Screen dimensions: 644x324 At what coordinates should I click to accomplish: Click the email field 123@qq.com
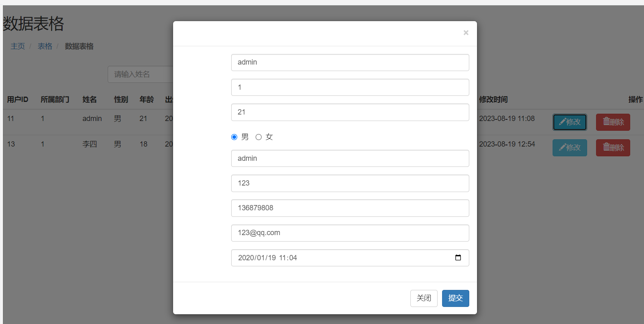tap(350, 233)
